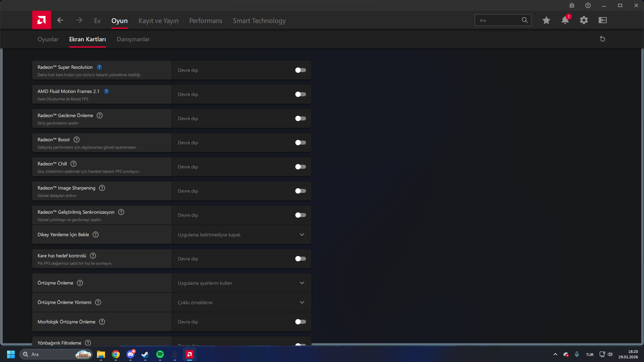644x362 pixels.
Task: Open Kayıt ve Yayın tab
Action: (158, 21)
